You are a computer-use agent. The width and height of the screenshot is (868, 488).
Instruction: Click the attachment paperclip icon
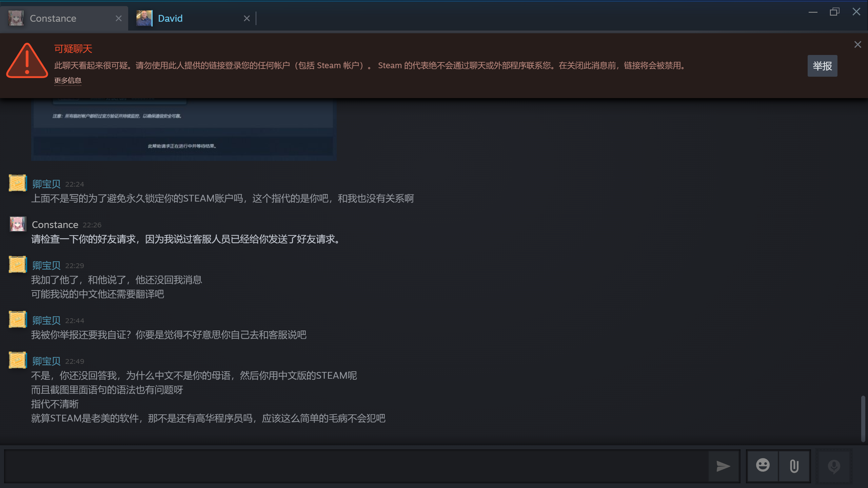coord(794,466)
